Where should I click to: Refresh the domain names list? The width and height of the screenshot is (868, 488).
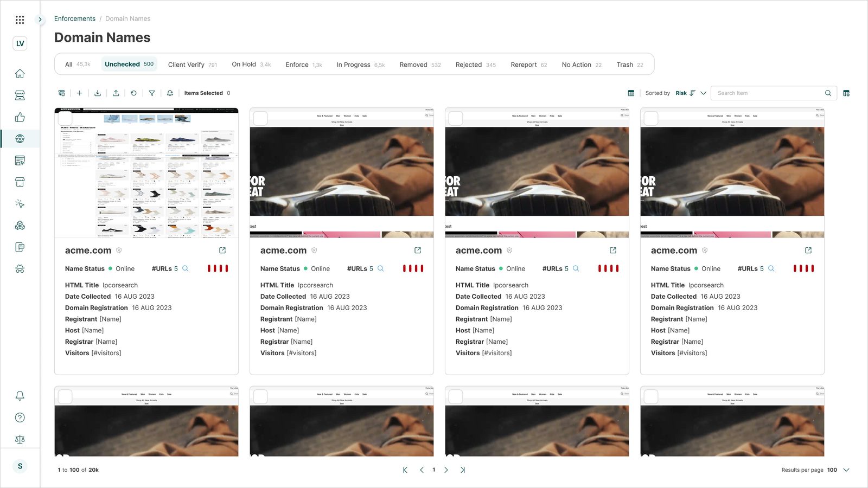coord(134,93)
